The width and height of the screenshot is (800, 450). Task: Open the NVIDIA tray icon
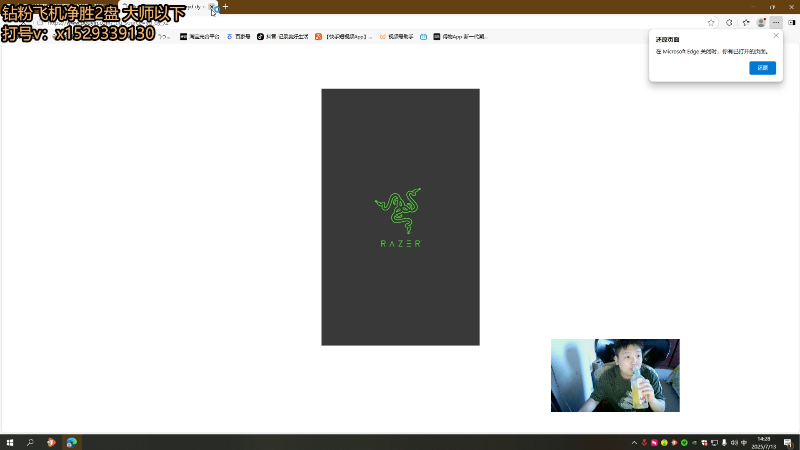point(694,442)
